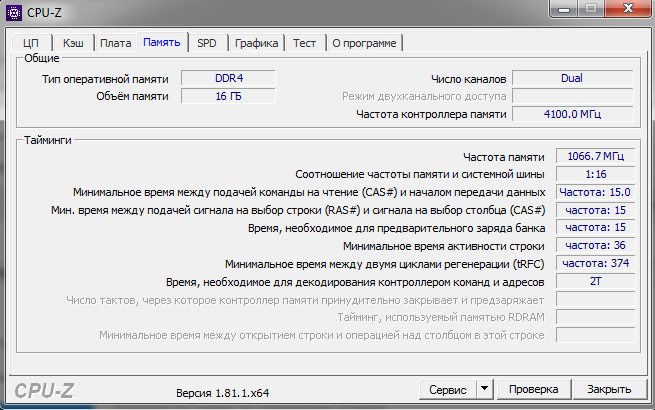Image resolution: width=655 pixels, height=410 pixels.
Task: Click the частота: 374 tRFC value
Action: click(595, 263)
